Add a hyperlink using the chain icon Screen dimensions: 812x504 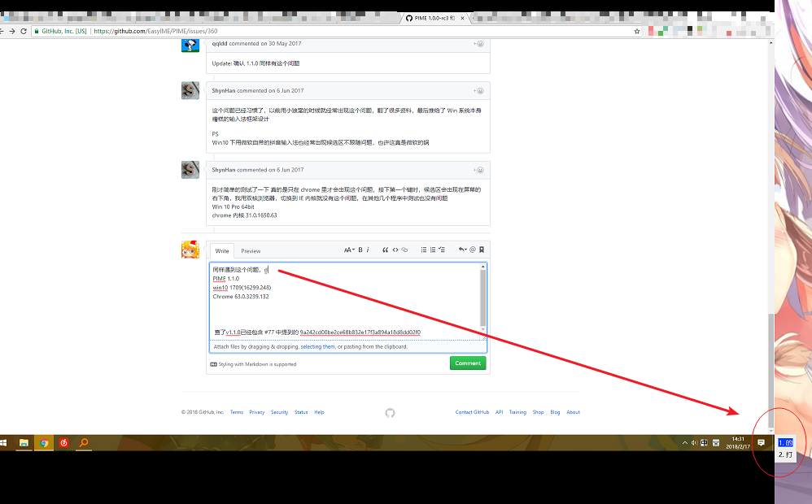pos(404,250)
